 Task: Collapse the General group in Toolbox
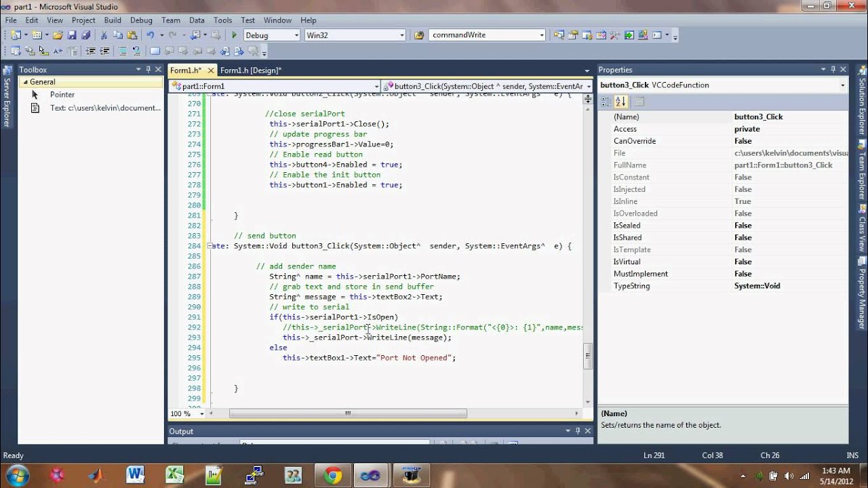(26, 82)
